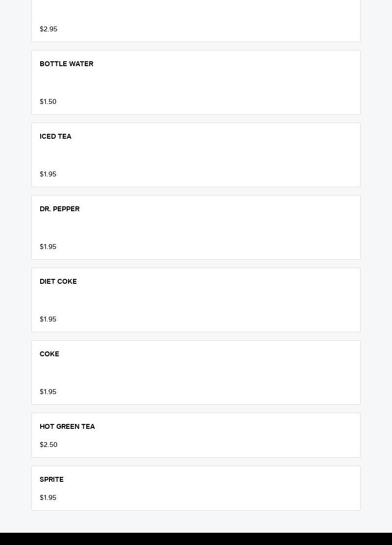Screen dimensions: 392x545
Task: Click blank space inside Dr. Pepper card
Action: point(220,227)
